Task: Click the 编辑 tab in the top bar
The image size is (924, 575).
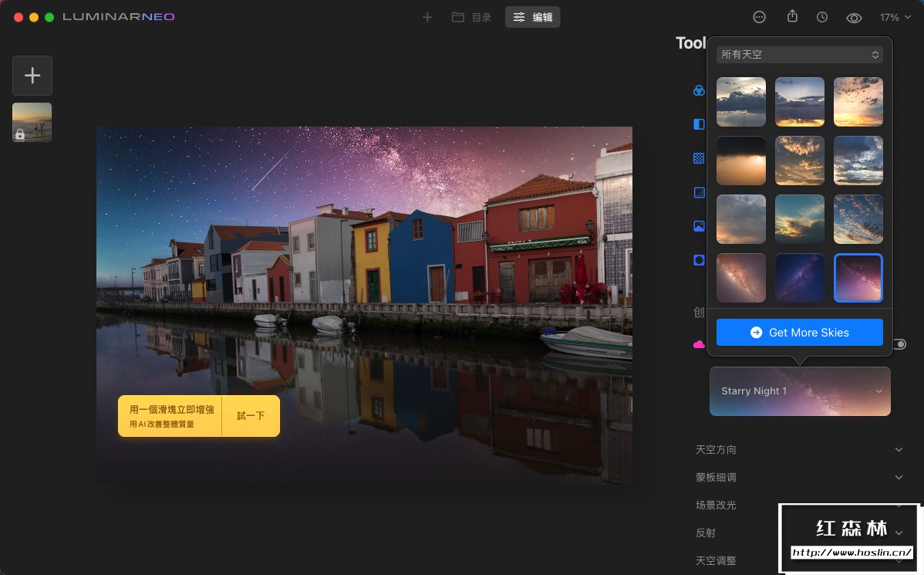Action: 532,16
